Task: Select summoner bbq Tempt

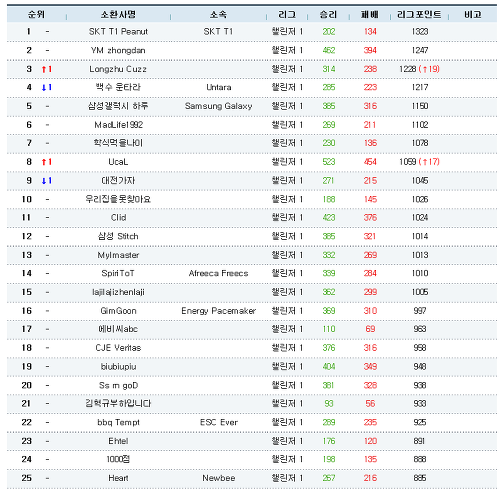Action: (x=118, y=422)
